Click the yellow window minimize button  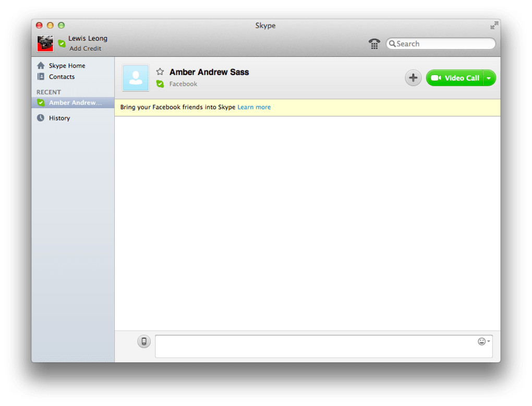50,26
